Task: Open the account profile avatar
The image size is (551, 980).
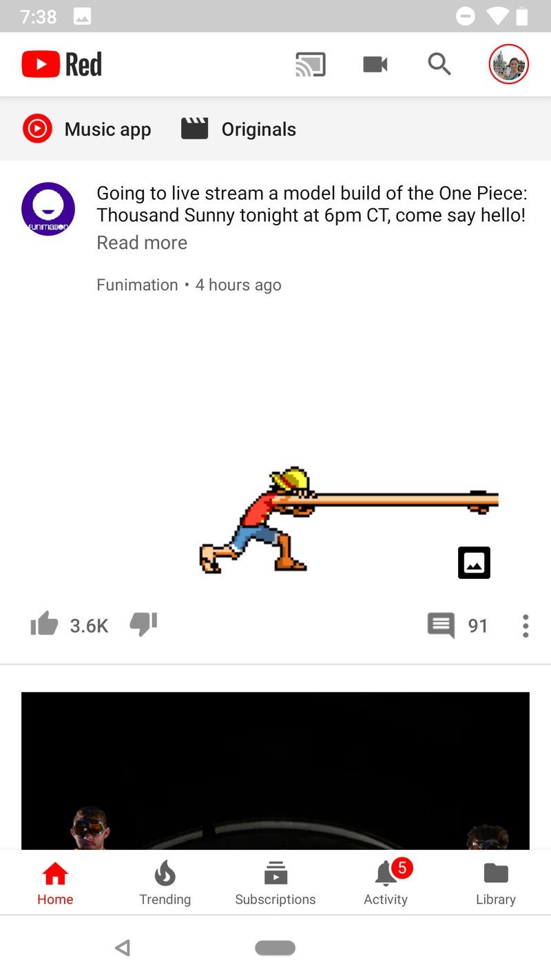Action: [509, 64]
